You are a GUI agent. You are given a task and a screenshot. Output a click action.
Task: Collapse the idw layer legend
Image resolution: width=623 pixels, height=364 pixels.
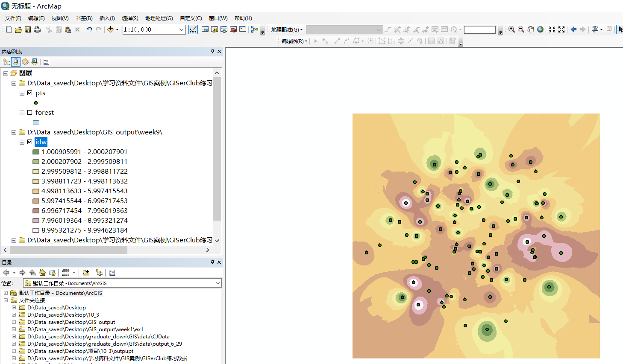click(x=22, y=142)
